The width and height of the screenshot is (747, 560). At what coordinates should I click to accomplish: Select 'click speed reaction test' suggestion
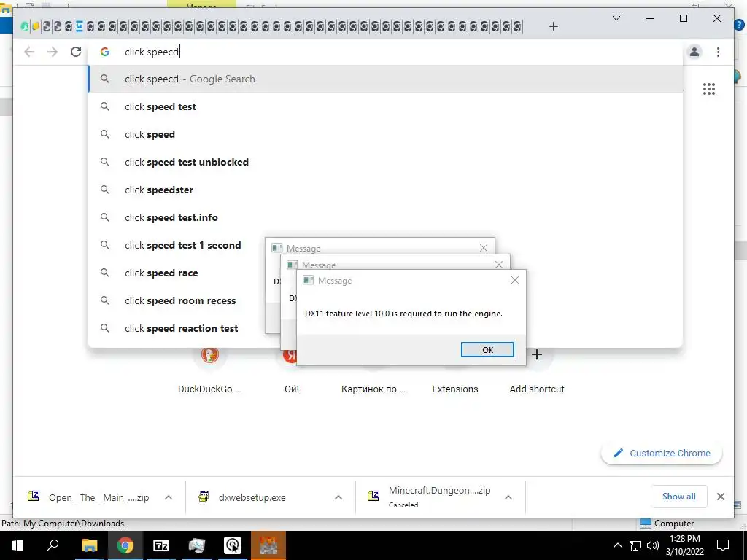[x=177, y=328]
